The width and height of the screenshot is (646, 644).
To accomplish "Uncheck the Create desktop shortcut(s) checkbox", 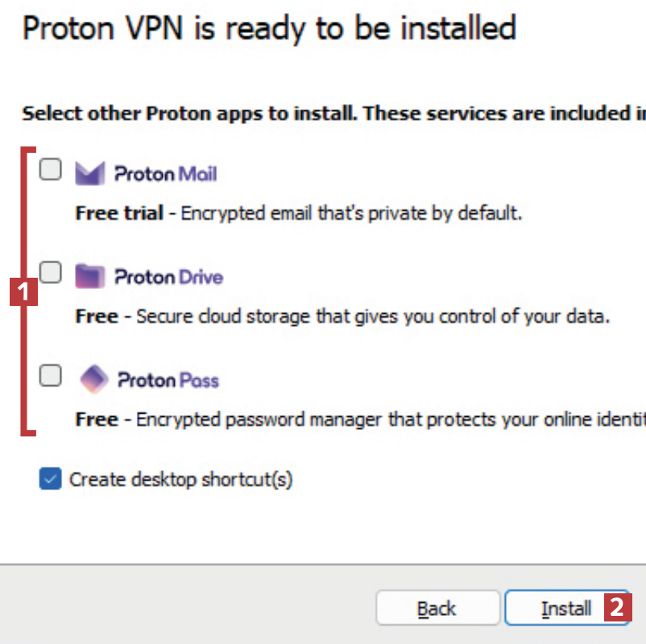I will tap(50, 480).
